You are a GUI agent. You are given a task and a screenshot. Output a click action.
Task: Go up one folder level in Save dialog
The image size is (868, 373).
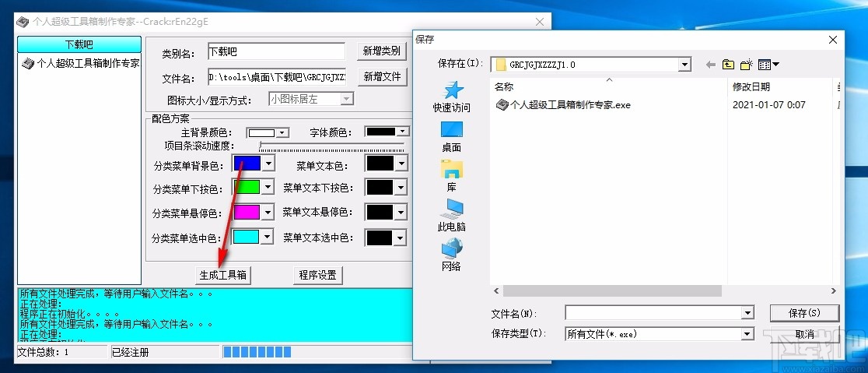pyautogui.click(x=729, y=65)
